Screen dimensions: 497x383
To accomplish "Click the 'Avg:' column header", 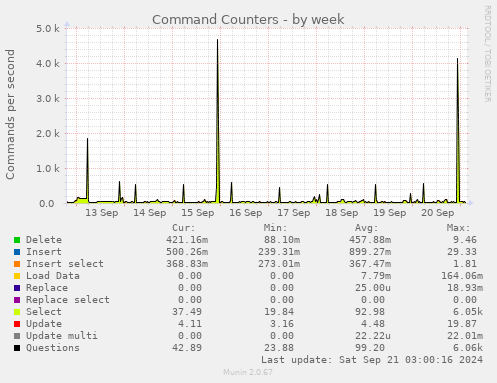I will coord(367,228).
